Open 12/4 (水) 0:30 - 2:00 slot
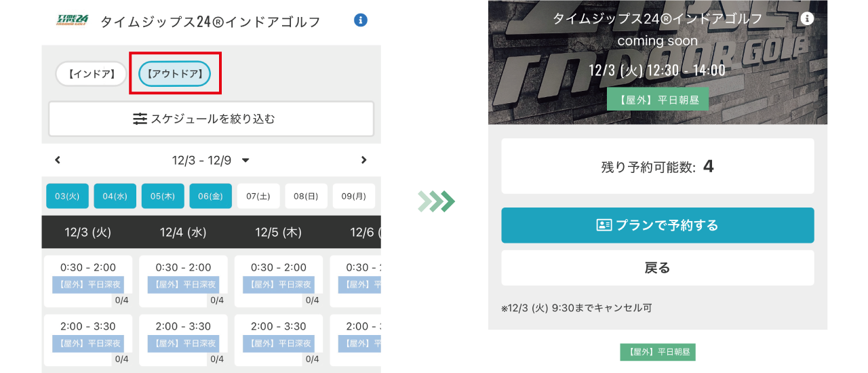Screen dimensions: 868x373 (x=183, y=281)
